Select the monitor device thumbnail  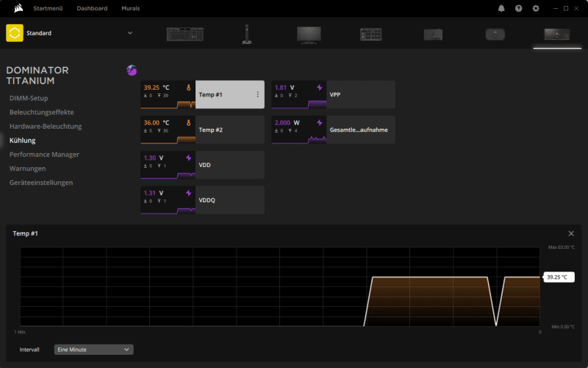[309, 35]
